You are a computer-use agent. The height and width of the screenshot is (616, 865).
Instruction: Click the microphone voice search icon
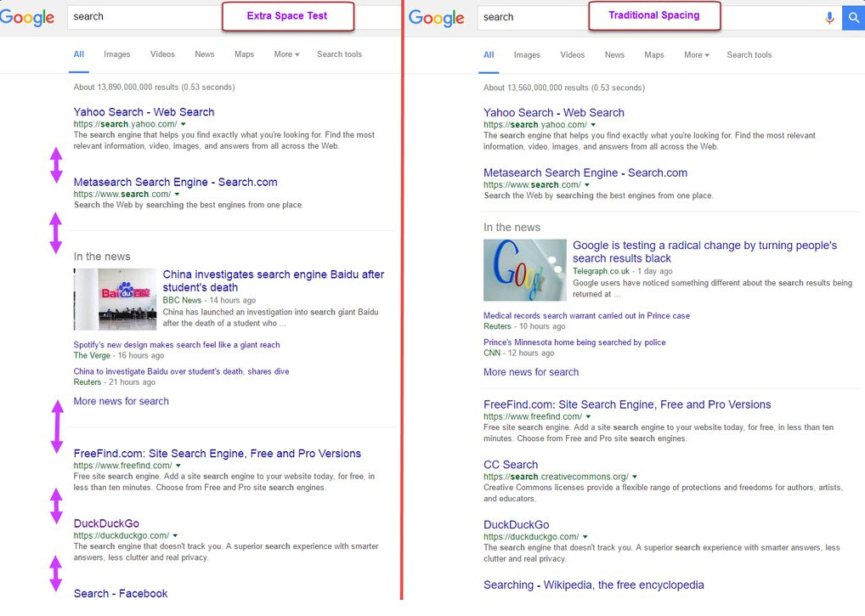pyautogui.click(x=829, y=18)
